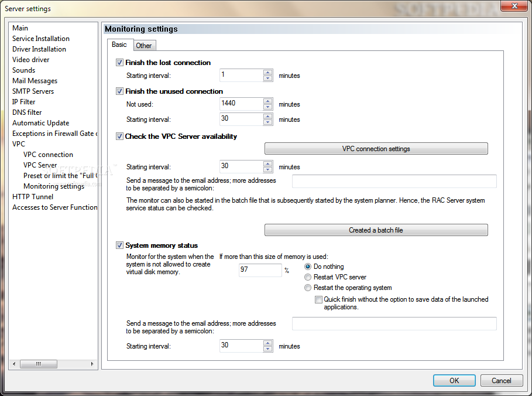
Task: Select Do nothing radio option
Action: [308, 267]
